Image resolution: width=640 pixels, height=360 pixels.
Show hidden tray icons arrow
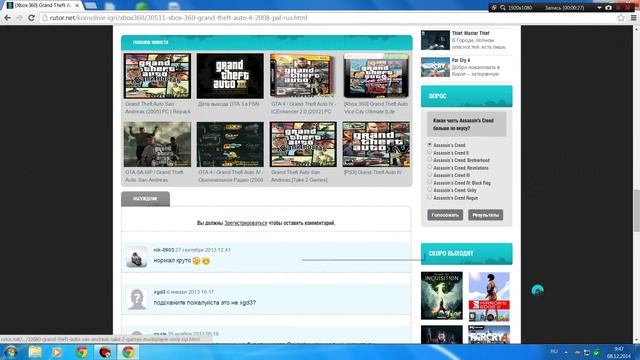566,352
